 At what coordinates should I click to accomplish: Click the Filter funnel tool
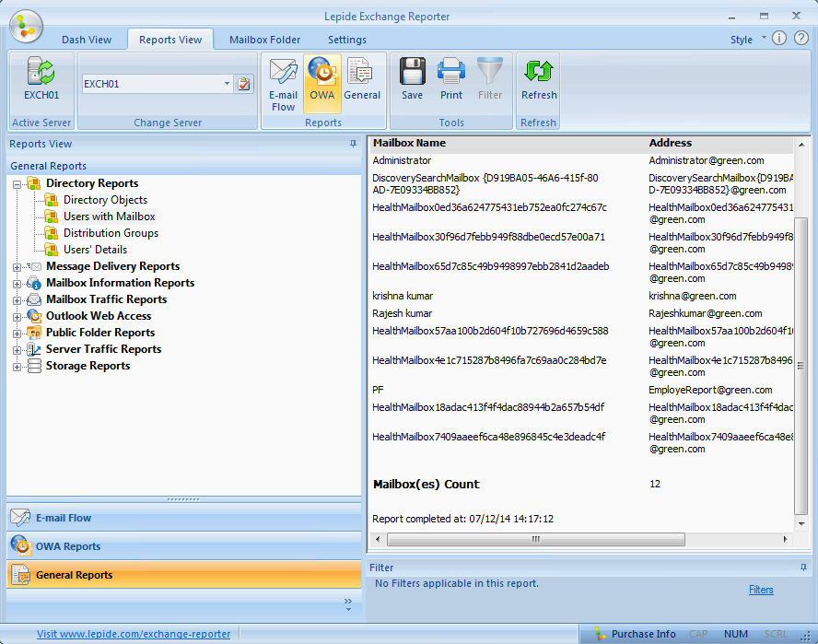490,79
